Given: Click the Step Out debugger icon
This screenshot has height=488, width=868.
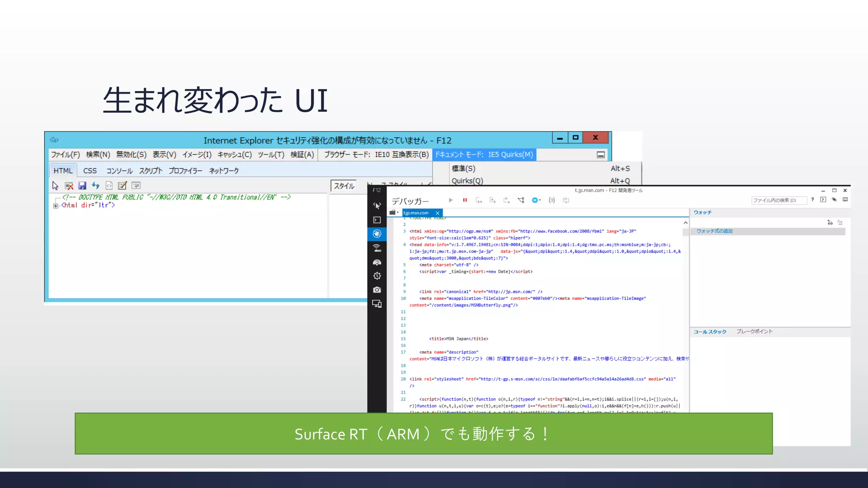Looking at the screenshot, I should 506,200.
